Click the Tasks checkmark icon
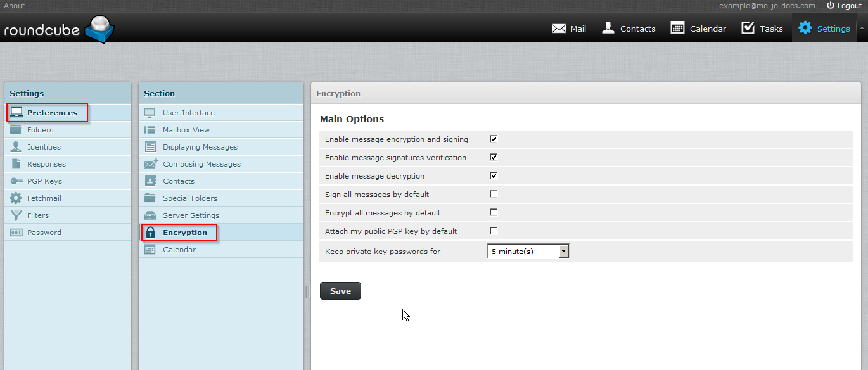Screen dimensions: 868x370 [x=748, y=28]
